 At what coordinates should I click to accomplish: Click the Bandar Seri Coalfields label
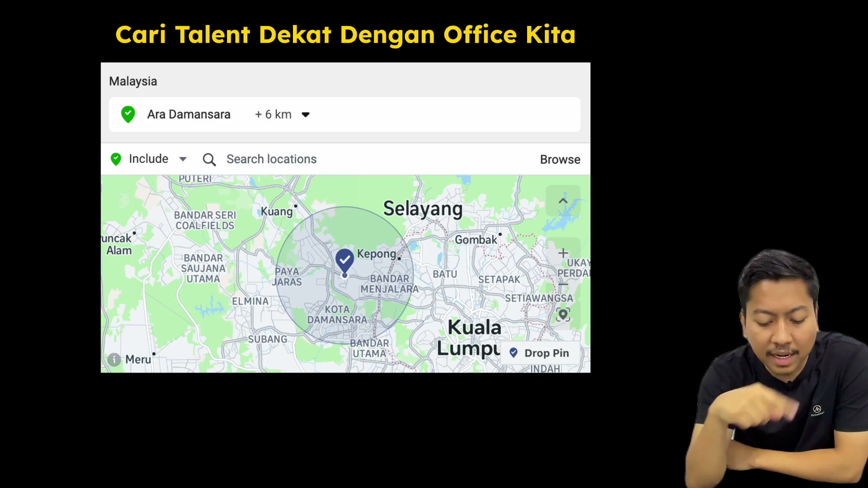click(205, 221)
